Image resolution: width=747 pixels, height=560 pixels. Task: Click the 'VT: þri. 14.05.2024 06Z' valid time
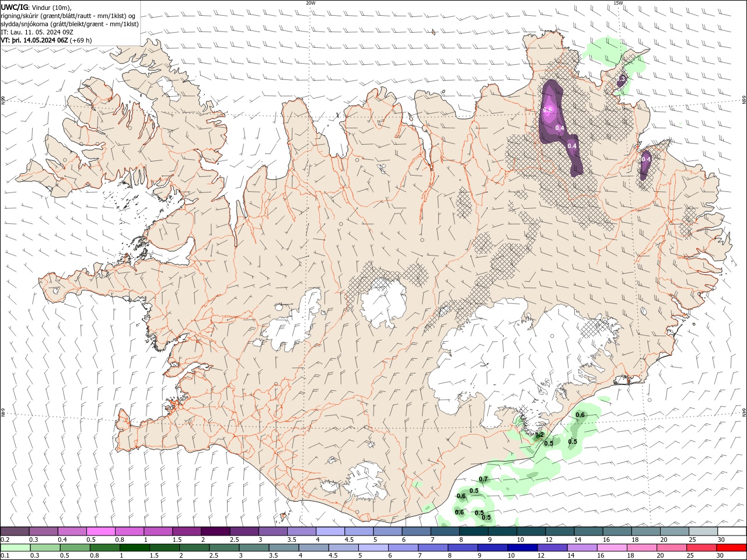(34, 40)
